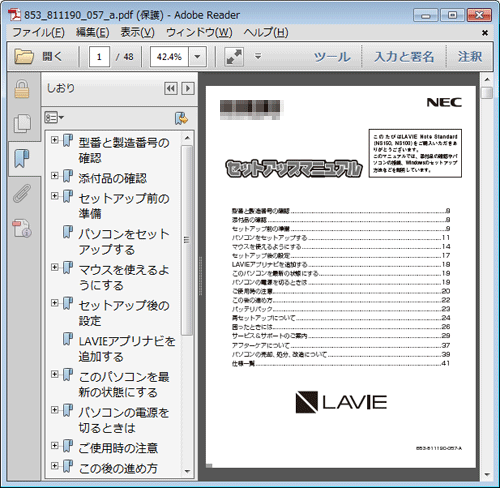Expand the パソコンの電源を切るときは bookmark
The image size is (500, 488).
point(55,410)
